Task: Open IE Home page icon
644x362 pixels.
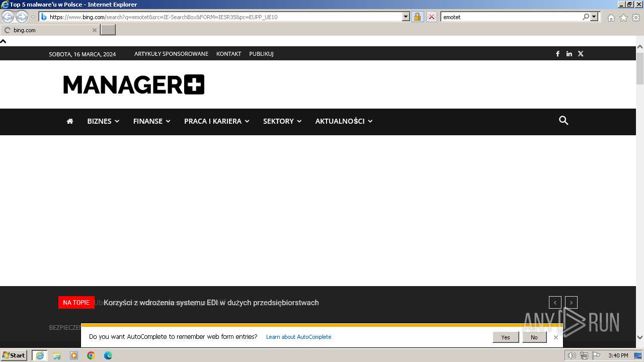Action: coord(611,18)
